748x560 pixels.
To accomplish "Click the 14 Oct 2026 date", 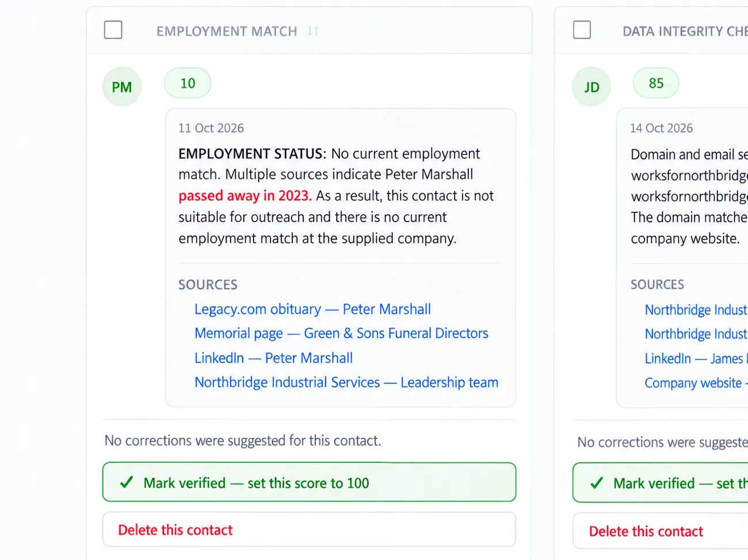I will 662,128.
